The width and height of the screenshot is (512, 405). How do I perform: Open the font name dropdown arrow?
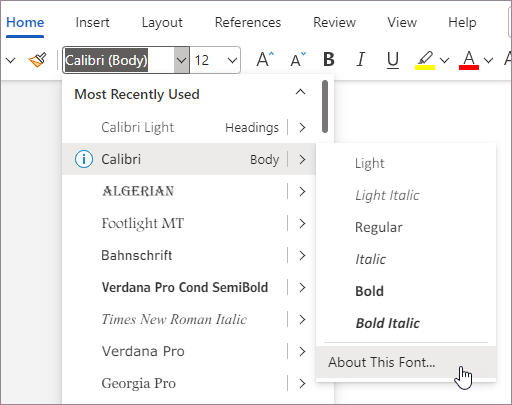(182, 60)
